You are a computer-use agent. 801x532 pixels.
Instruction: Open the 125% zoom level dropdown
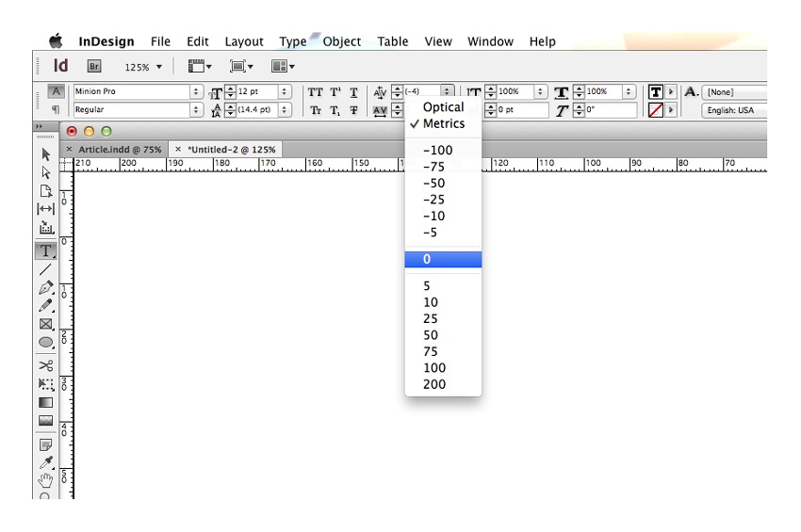pos(159,67)
